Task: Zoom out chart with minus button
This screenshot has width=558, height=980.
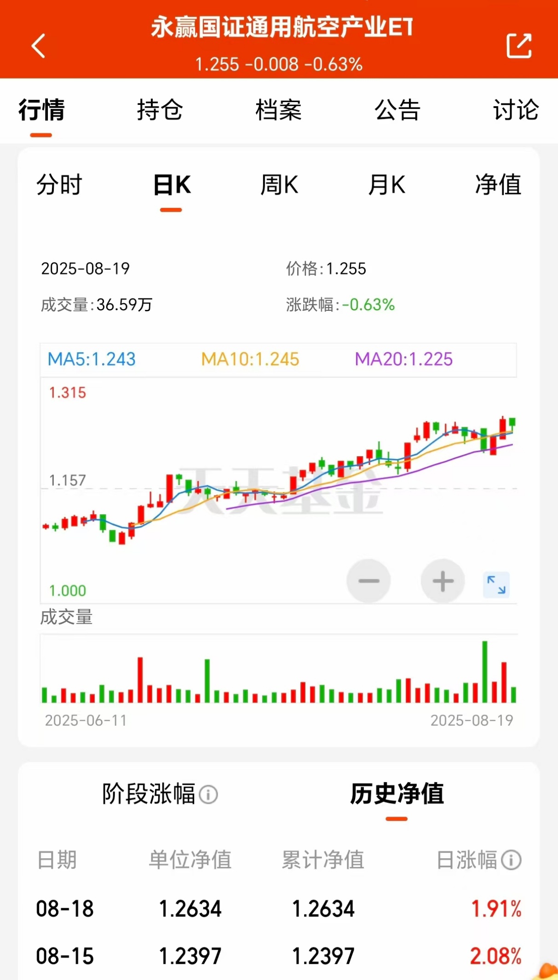Action: click(368, 581)
